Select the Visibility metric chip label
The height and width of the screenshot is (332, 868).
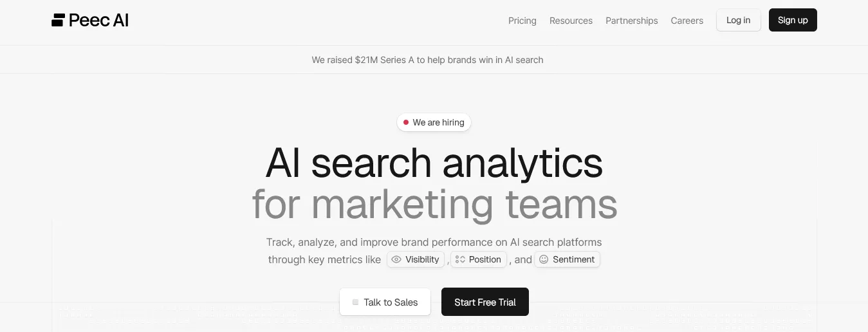[422, 259]
